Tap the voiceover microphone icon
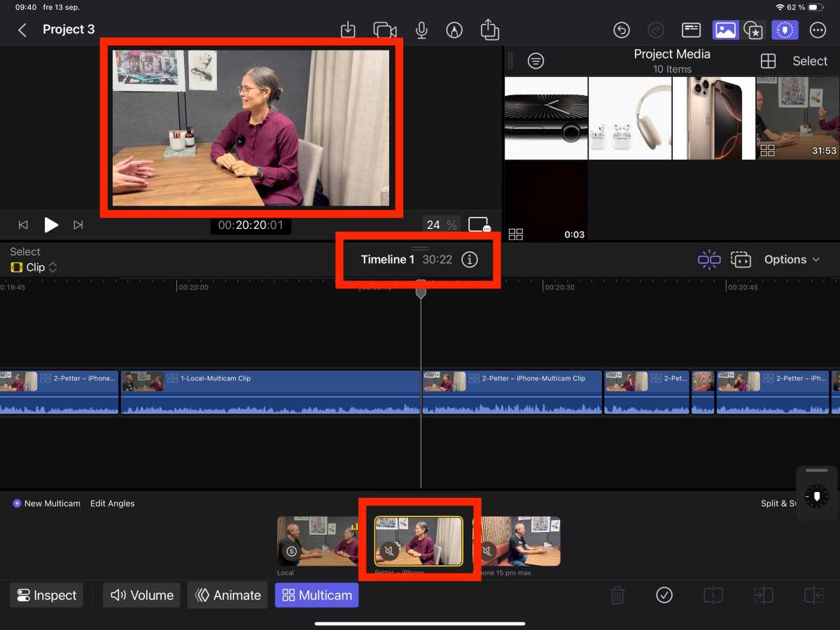The height and width of the screenshot is (630, 840). tap(421, 29)
